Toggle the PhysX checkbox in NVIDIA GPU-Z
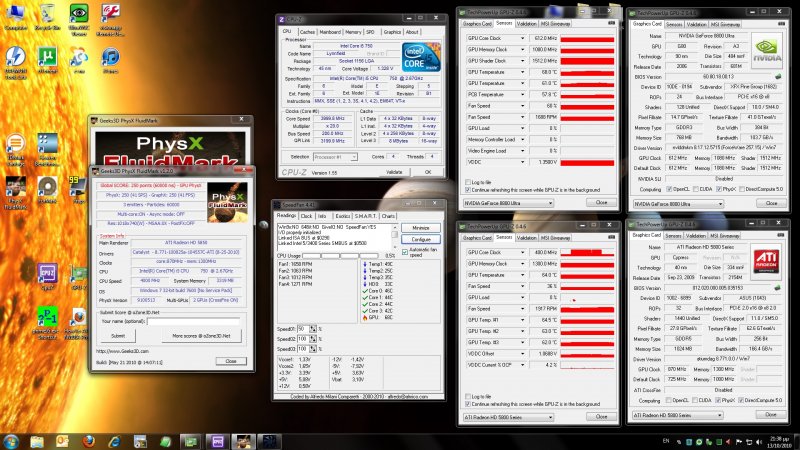 [719, 189]
